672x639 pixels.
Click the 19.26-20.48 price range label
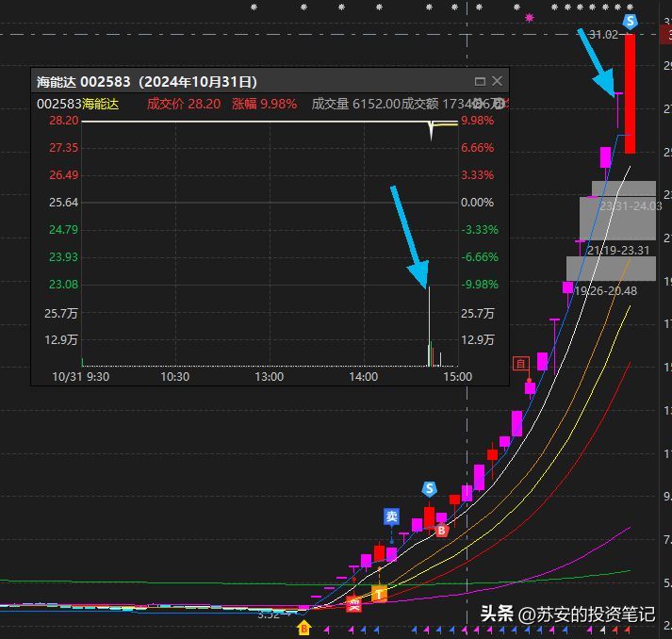(605, 291)
